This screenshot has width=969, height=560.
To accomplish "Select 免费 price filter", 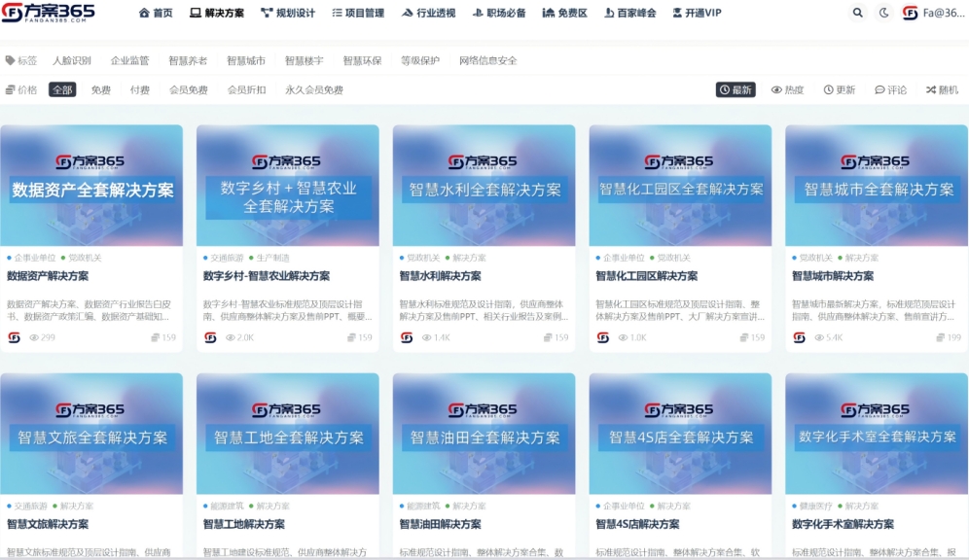I will (101, 89).
